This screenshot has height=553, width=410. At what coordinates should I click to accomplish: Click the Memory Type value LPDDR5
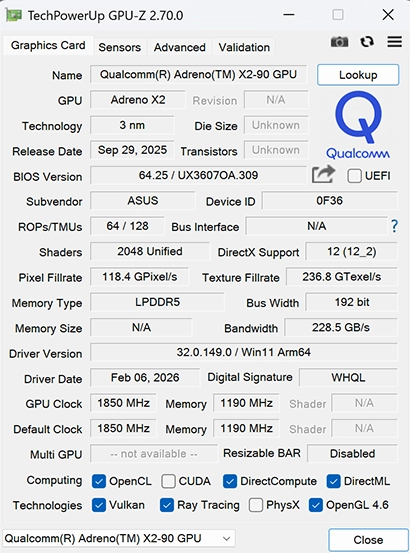click(157, 302)
